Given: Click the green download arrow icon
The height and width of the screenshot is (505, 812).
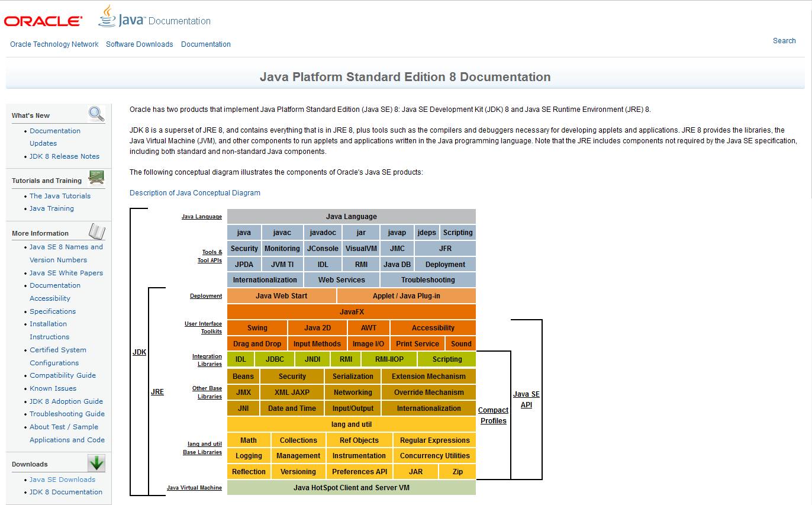Looking at the screenshot, I should [96, 463].
